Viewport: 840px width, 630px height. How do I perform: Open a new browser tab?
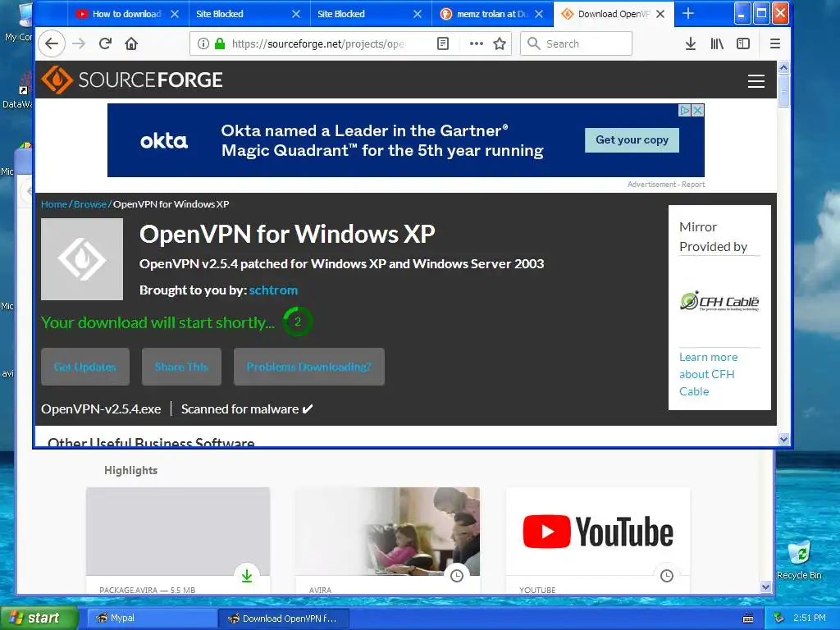tap(688, 14)
